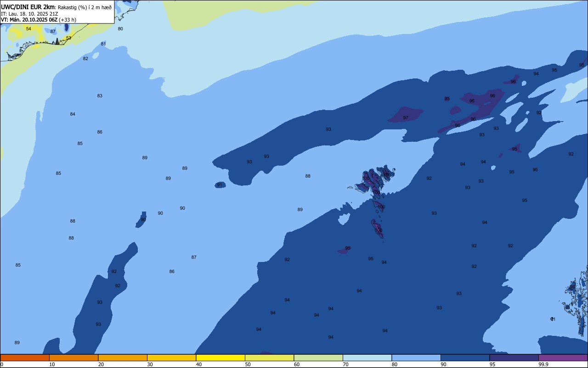Click the map value "84"

[x=73, y=114]
